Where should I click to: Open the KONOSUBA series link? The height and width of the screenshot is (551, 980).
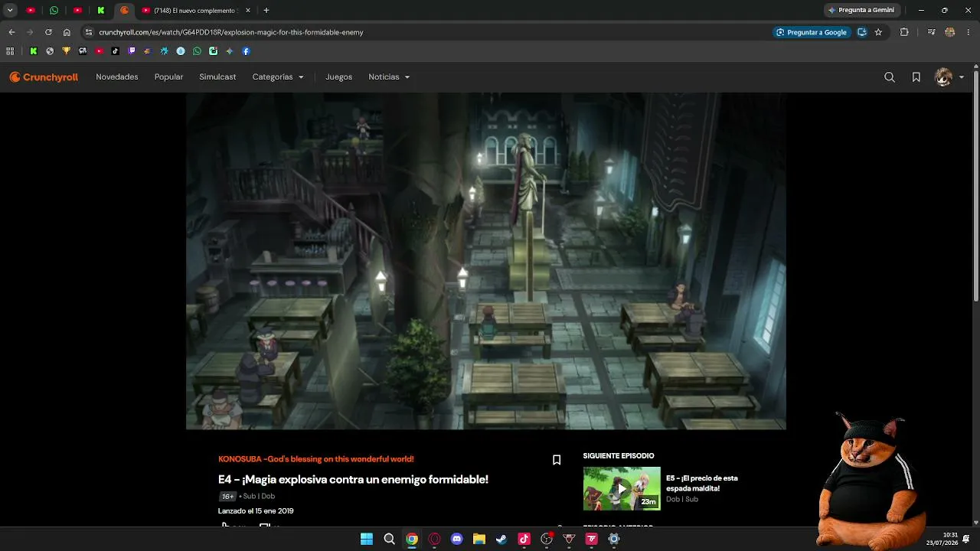pos(316,459)
